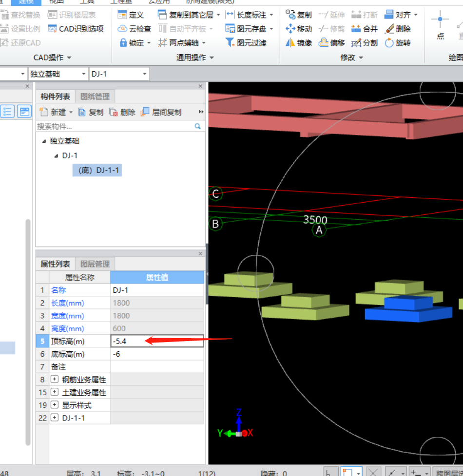
Task: Click the 分割 split tool
Action: click(365, 43)
